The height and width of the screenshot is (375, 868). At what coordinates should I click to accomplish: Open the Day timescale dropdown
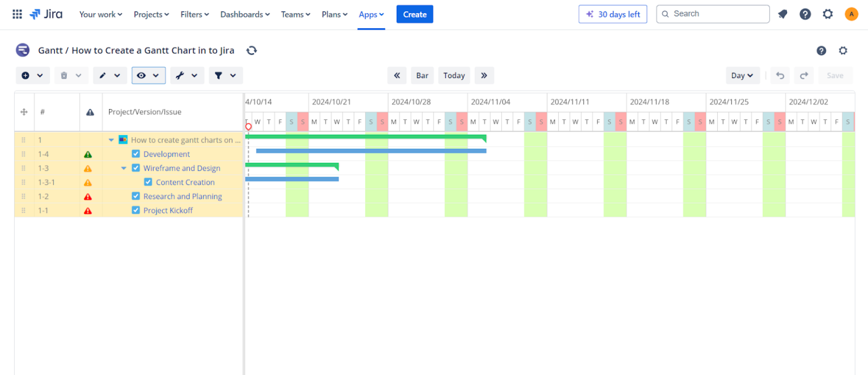(x=743, y=75)
